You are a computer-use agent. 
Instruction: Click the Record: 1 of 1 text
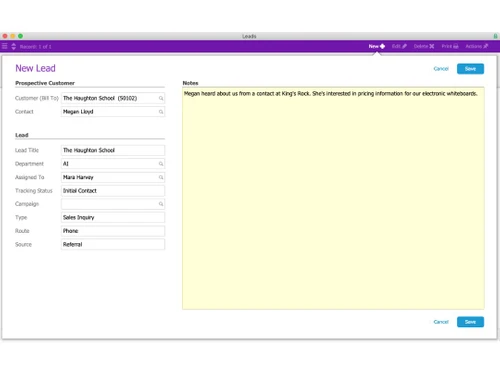coord(36,47)
